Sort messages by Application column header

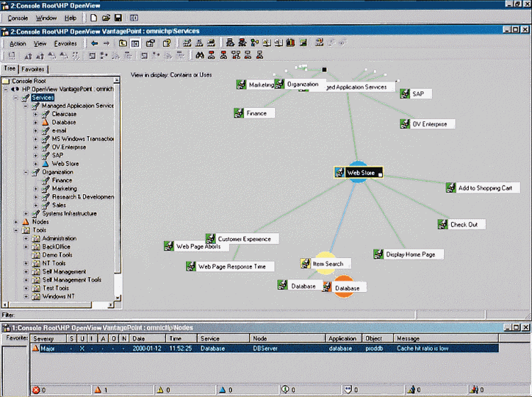(343, 338)
